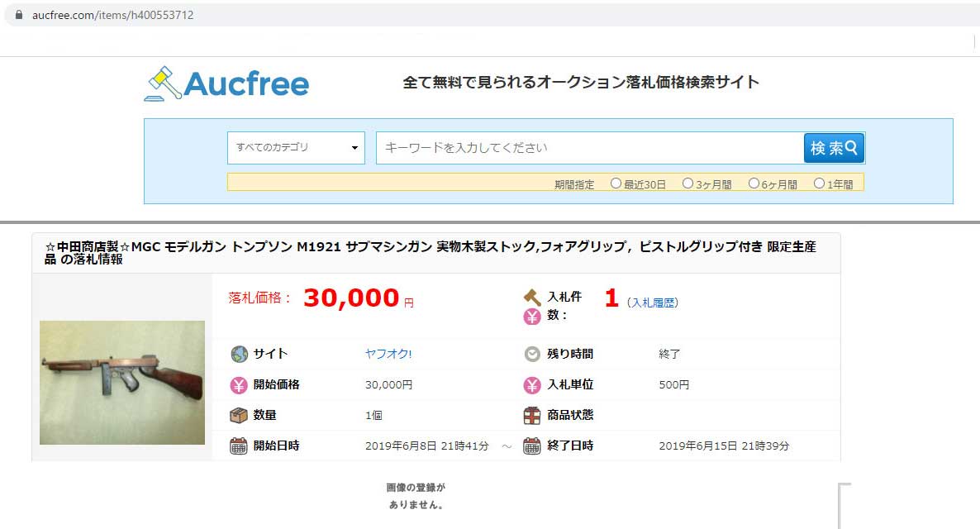This screenshot has height=529, width=980.
Task: Click the calendar icon next to 終了日時
Action: pyautogui.click(x=532, y=446)
